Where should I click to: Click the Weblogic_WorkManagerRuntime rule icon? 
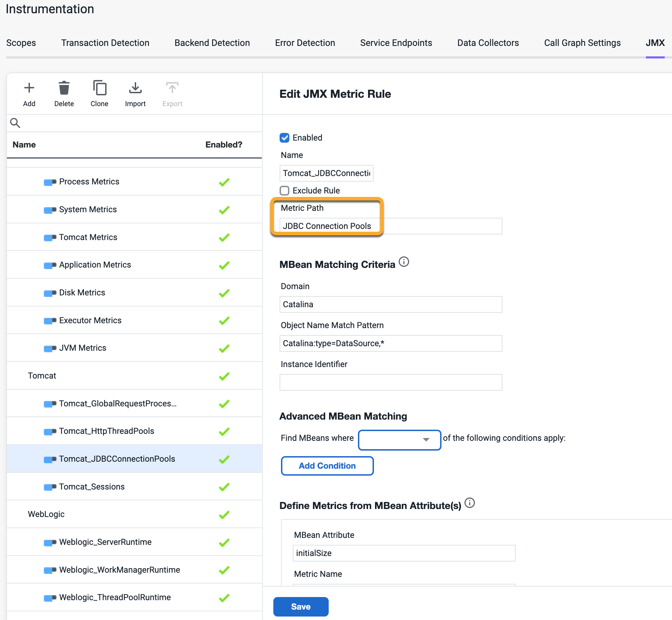tap(50, 570)
